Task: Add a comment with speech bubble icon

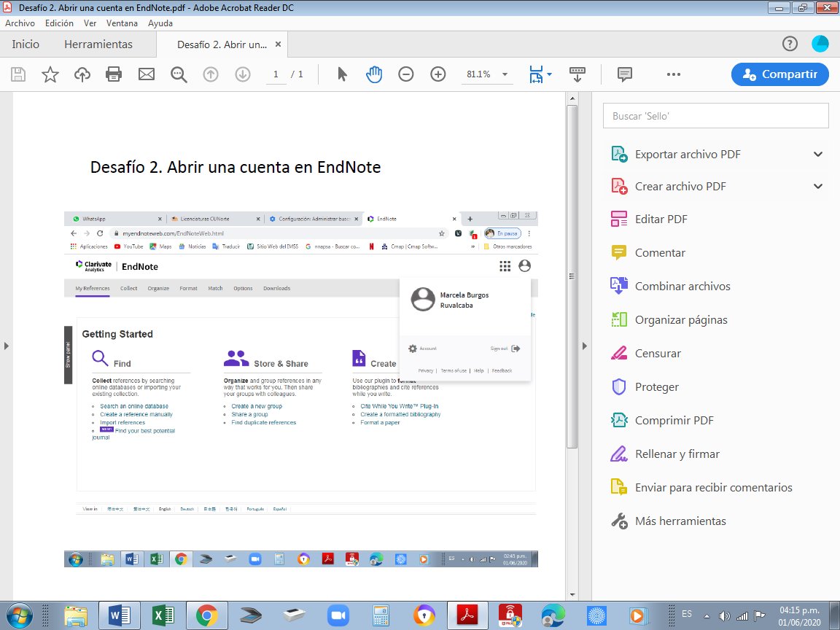Action: 625,74
